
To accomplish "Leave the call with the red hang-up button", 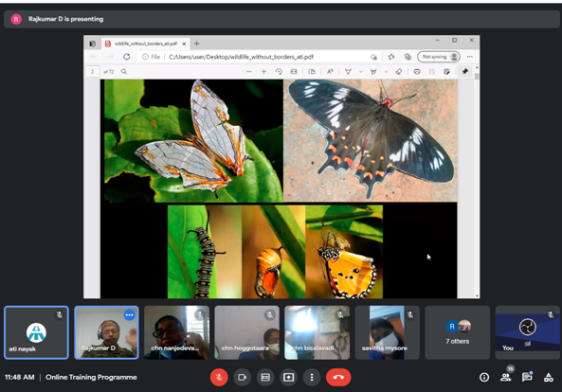I will click(x=338, y=377).
